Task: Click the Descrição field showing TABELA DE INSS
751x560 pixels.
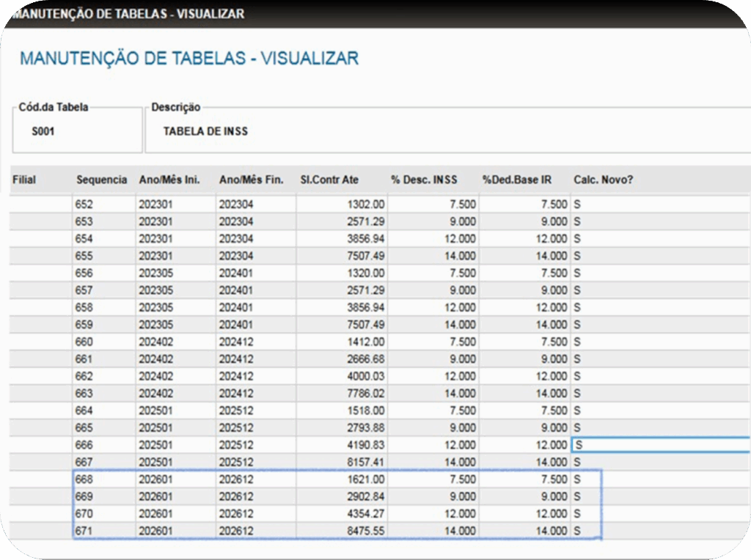Action: click(205, 133)
